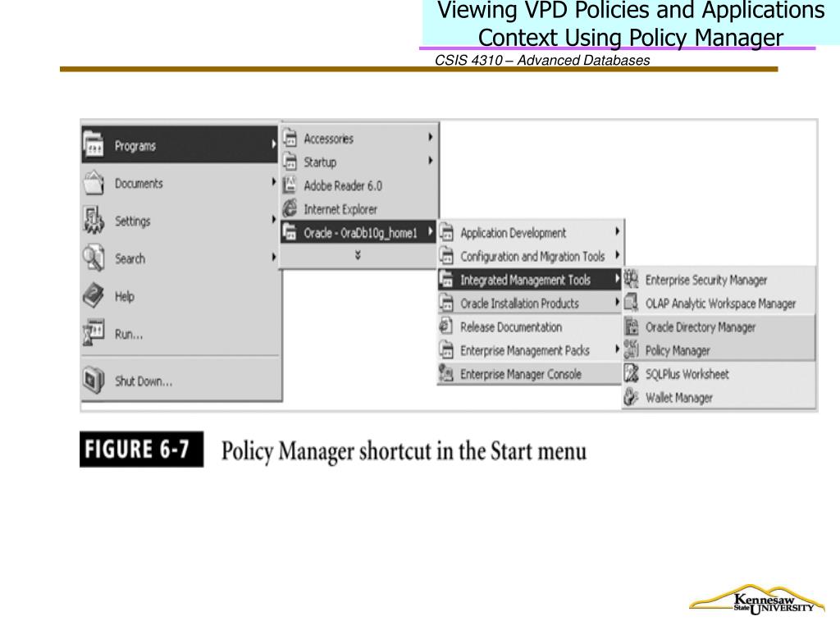Image resolution: width=840 pixels, height=630 pixels.
Task: Launch Policy Manager from the submenu
Action: click(719, 350)
